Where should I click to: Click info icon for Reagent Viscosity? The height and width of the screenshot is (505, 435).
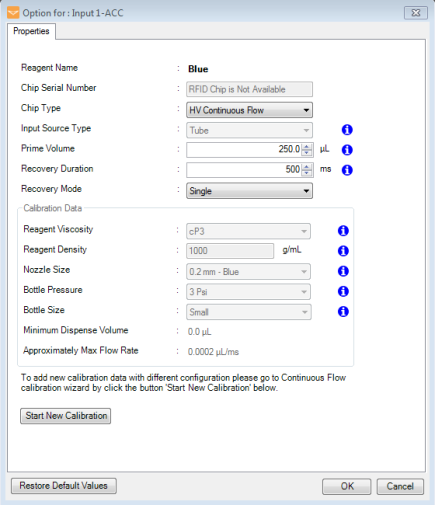(x=343, y=231)
